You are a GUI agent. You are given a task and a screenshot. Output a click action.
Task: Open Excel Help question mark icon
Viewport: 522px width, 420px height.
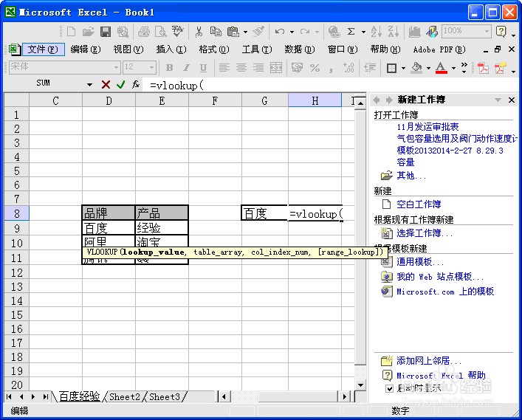501,32
